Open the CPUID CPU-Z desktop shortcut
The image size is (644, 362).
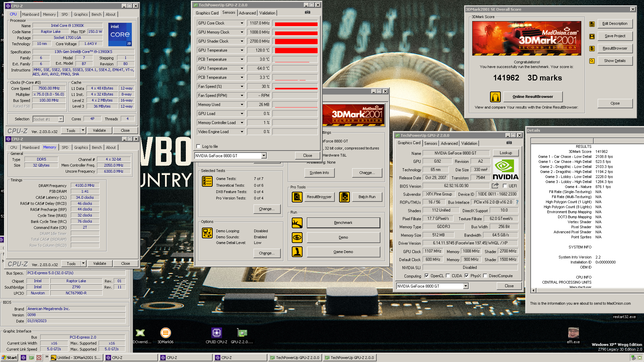click(216, 335)
